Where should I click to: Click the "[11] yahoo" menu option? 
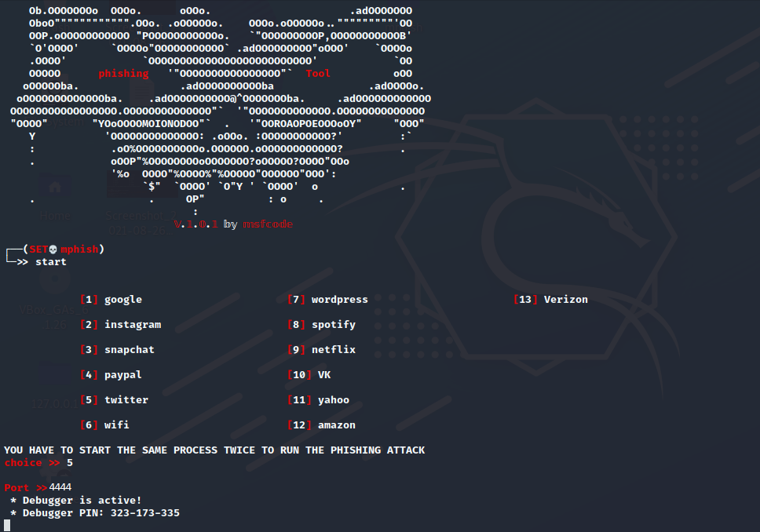pyautogui.click(x=319, y=400)
